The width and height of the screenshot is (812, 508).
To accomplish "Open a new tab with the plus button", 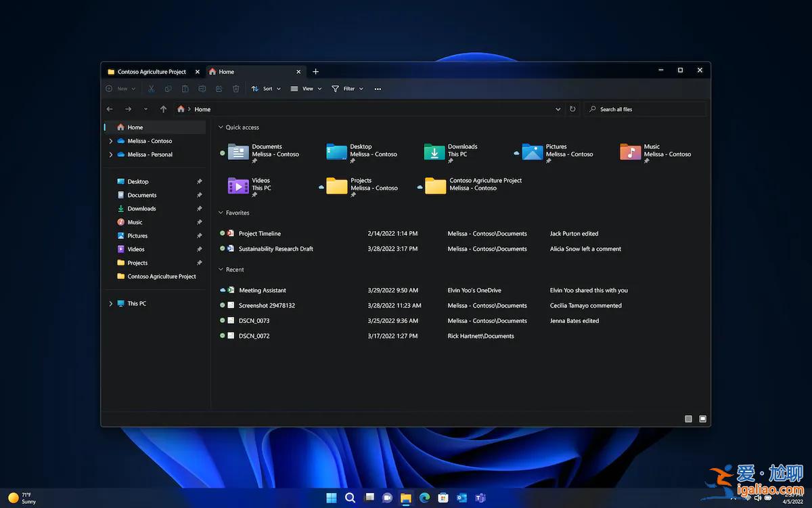I will [x=315, y=71].
